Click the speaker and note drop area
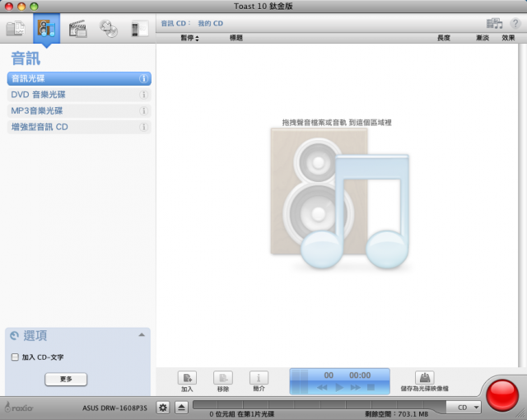Image resolution: width=527 pixels, height=420 pixels. (x=340, y=198)
